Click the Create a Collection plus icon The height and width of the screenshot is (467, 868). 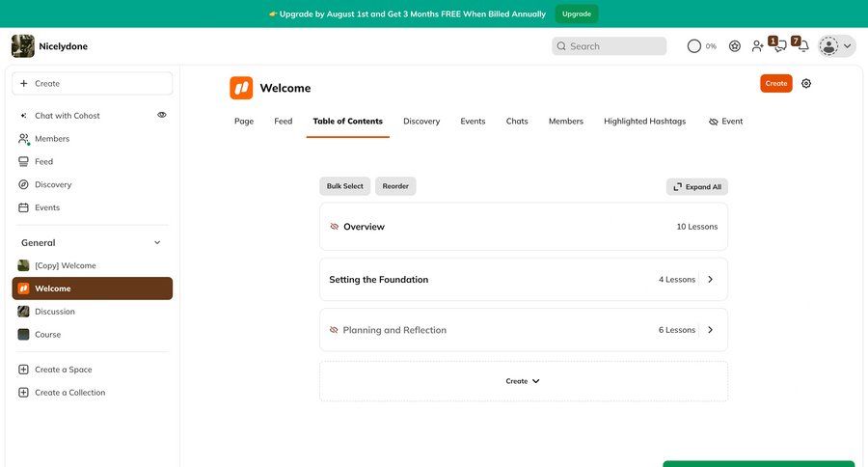pos(23,392)
